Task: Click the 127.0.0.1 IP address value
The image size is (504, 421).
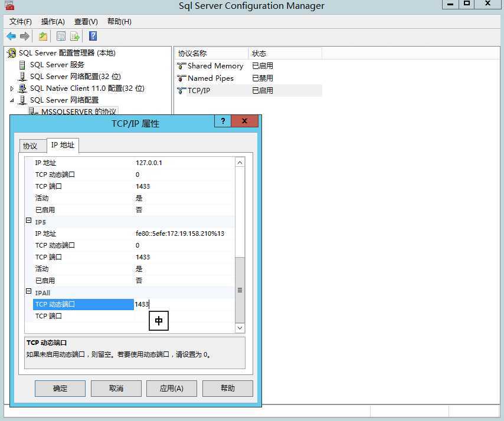Action: coord(149,163)
